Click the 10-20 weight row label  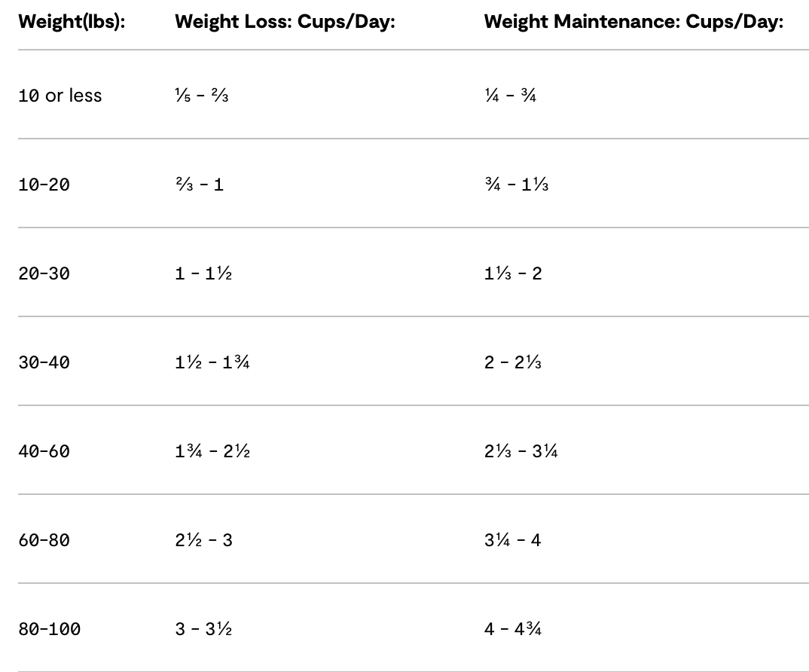(44, 185)
